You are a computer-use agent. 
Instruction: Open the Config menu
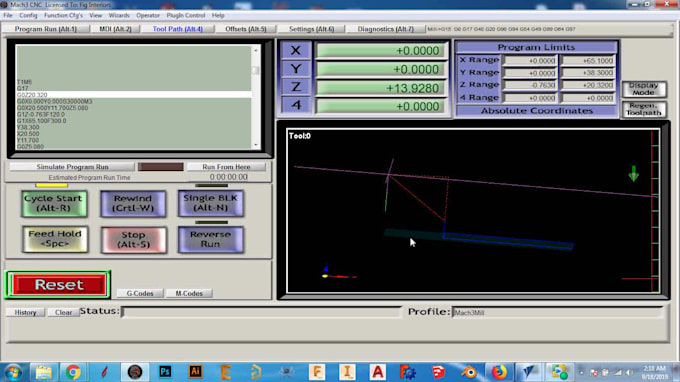pyautogui.click(x=28, y=15)
